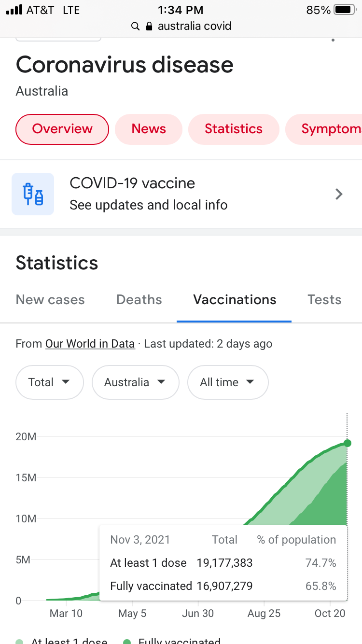Open the Total dropdown
Viewport: 362px width, 644px height.
(50, 382)
